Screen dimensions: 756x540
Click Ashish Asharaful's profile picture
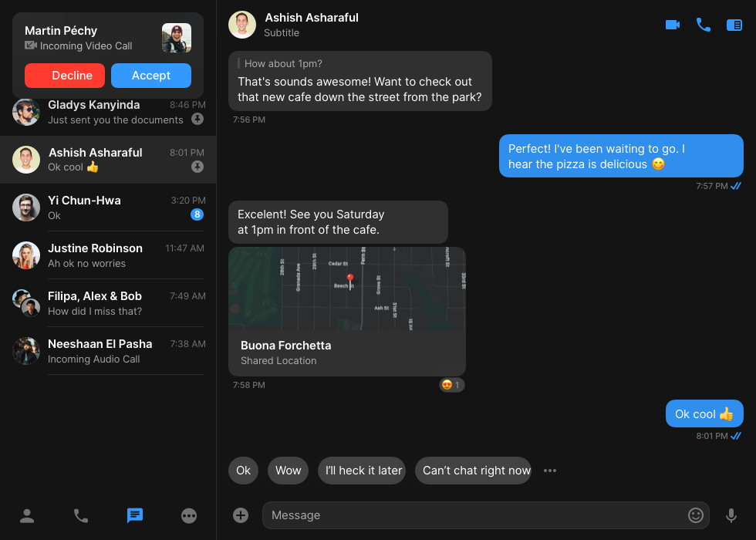241,24
